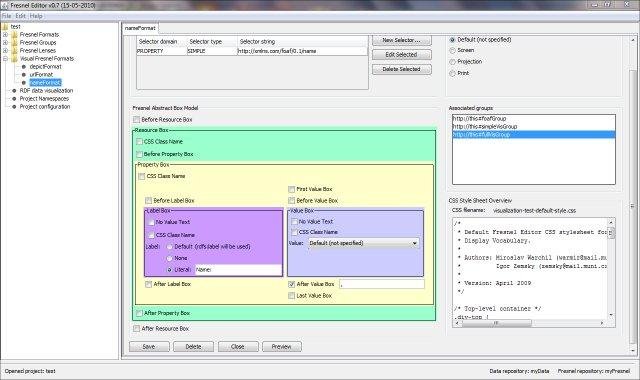Select depictFormat in the tree
This screenshot has width=640, height=380.
[x=45, y=67]
